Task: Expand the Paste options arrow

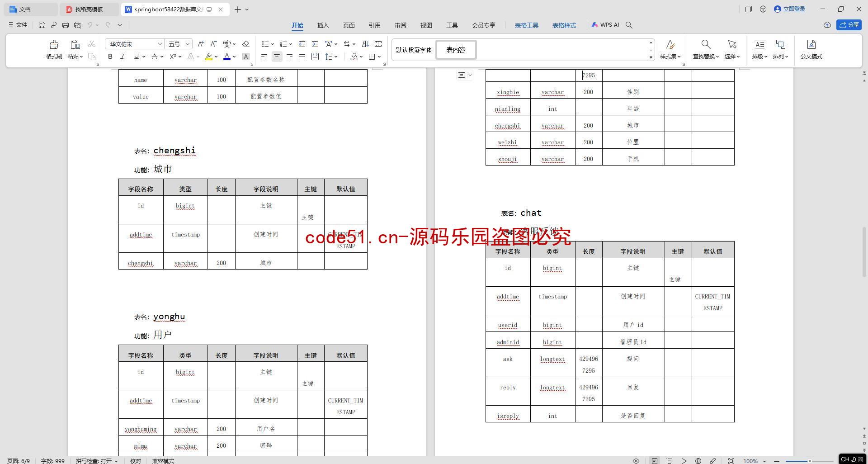Action: (81, 57)
